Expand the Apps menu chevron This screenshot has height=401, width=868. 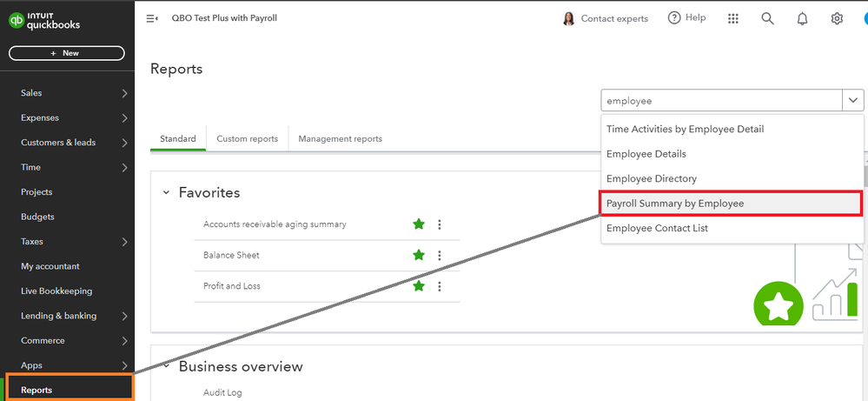pos(124,365)
